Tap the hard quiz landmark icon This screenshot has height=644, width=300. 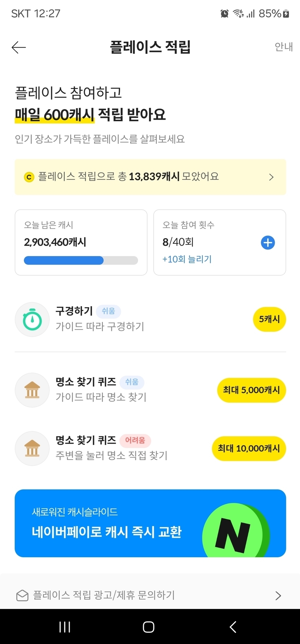coord(32,448)
